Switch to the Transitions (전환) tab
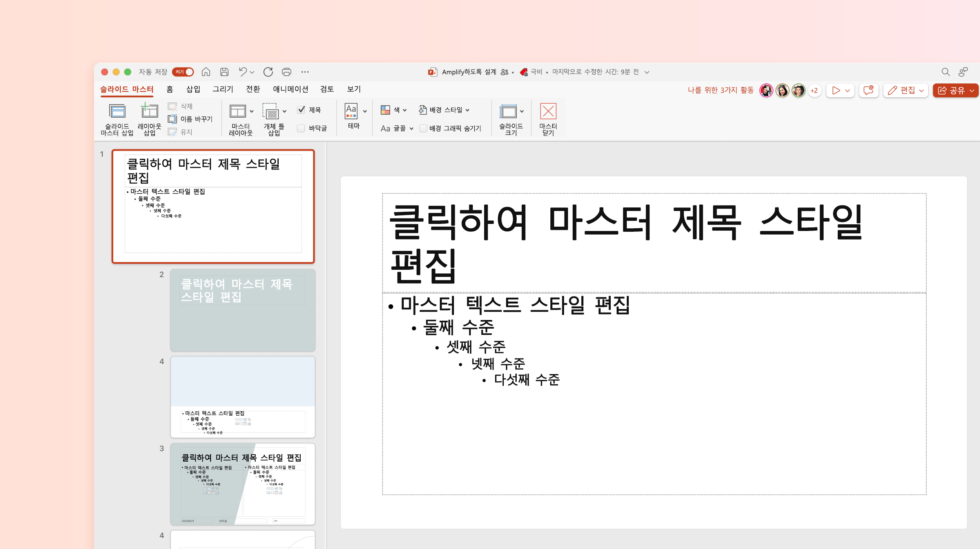Image resolution: width=980 pixels, height=549 pixels. click(x=253, y=89)
